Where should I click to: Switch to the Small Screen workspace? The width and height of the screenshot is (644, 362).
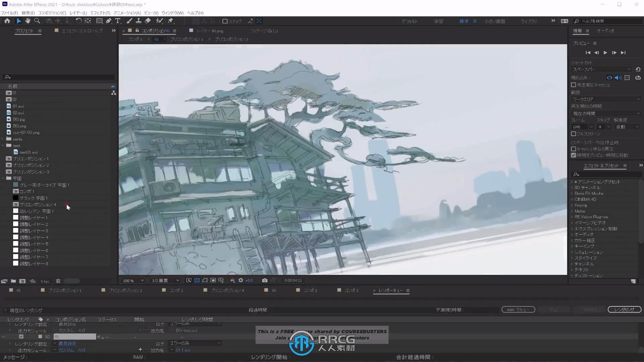tap(495, 21)
